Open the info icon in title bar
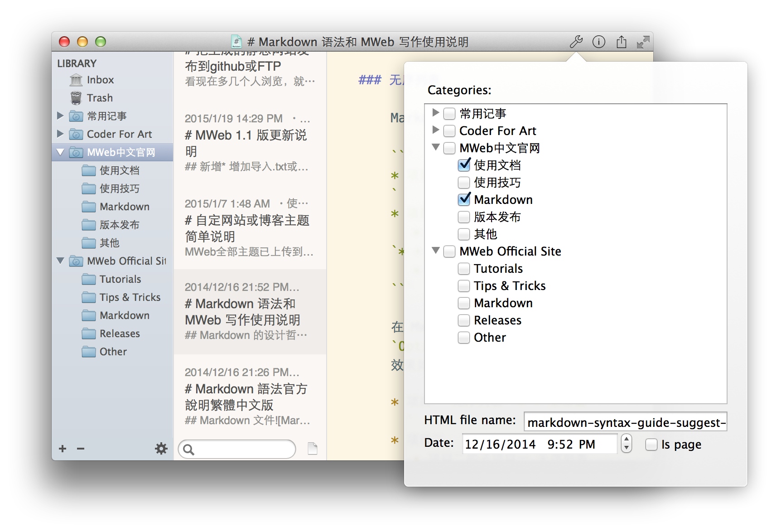This screenshot has height=532, width=781. pyautogui.click(x=598, y=42)
